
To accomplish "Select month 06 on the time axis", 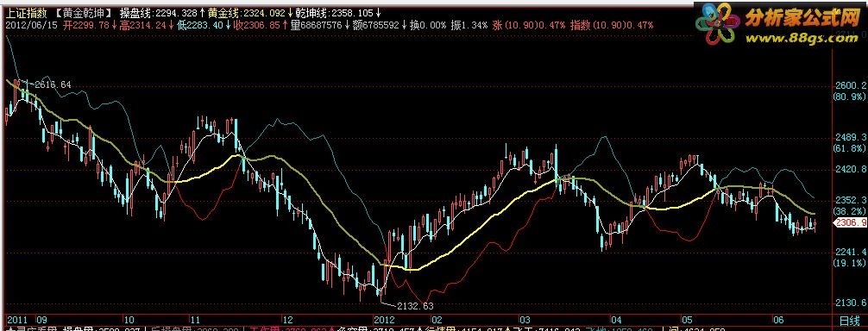I will (x=777, y=319).
